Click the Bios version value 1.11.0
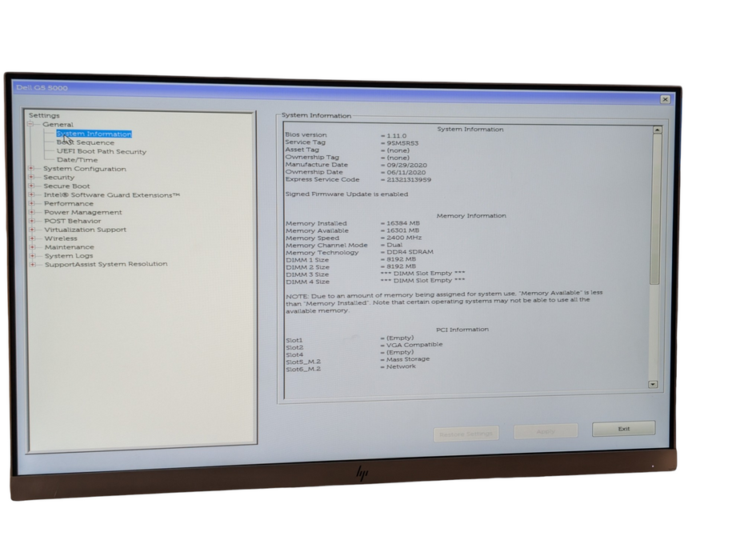Screen dimensions: 744x560 tap(396, 136)
